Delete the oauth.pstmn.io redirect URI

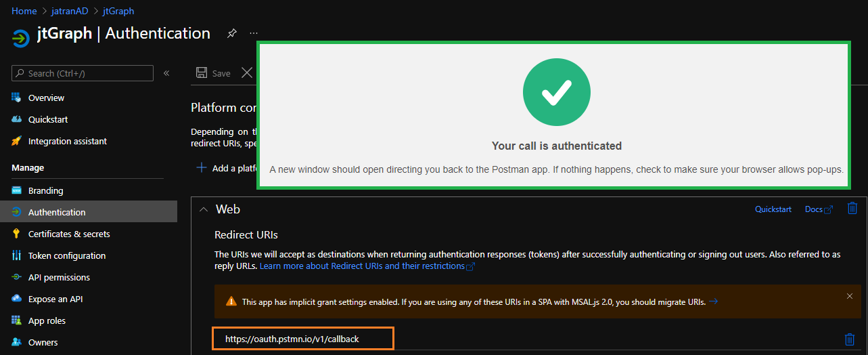[850, 339]
